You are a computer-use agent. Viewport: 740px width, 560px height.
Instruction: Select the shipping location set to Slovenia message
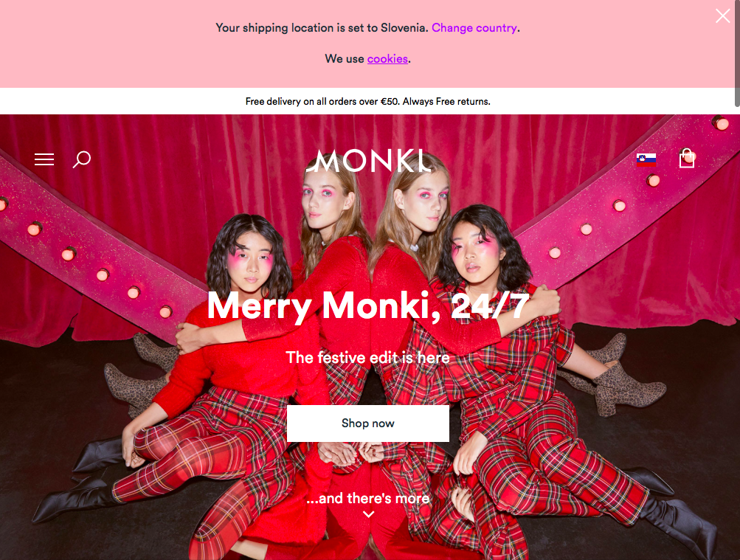coord(322,28)
